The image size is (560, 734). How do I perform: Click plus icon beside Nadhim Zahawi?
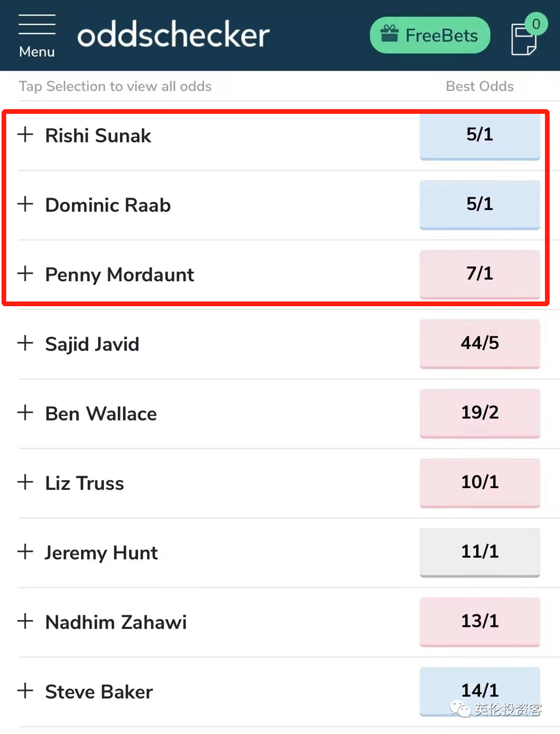[x=25, y=621]
